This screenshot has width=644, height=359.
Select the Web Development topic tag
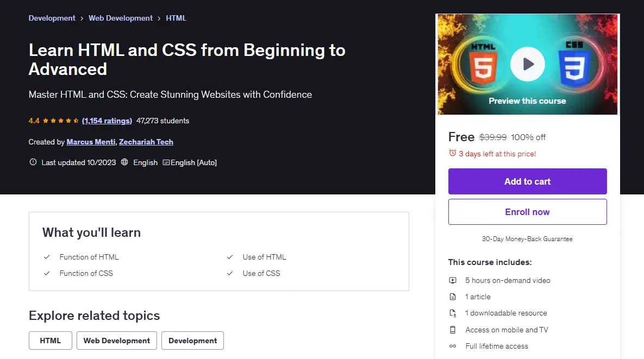tap(117, 341)
